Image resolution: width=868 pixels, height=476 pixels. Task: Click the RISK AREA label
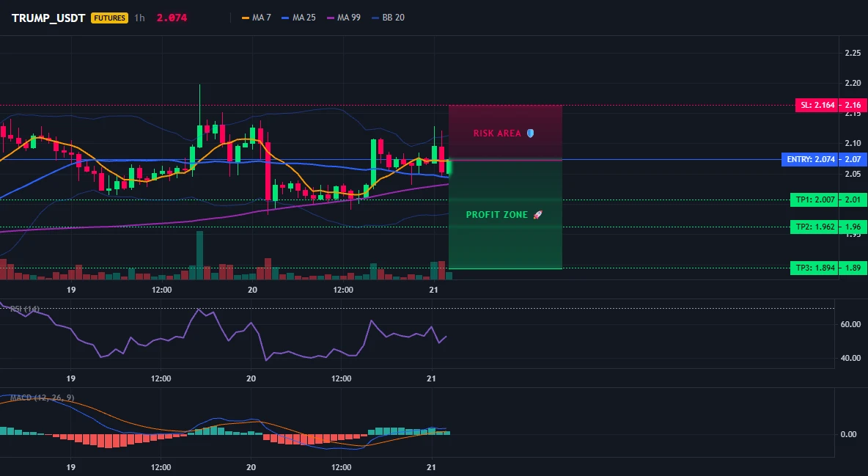(x=497, y=133)
